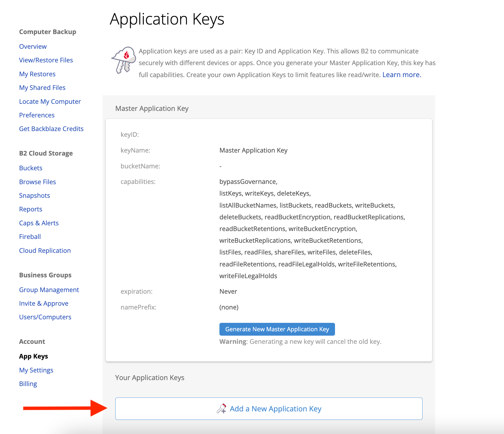Click the bypassGovernance capability text
This screenshot has height=434, width=504.
[x=248, y=182]
